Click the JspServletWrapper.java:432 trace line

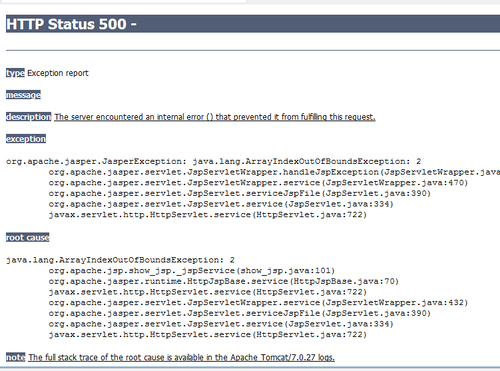(258, 303)
